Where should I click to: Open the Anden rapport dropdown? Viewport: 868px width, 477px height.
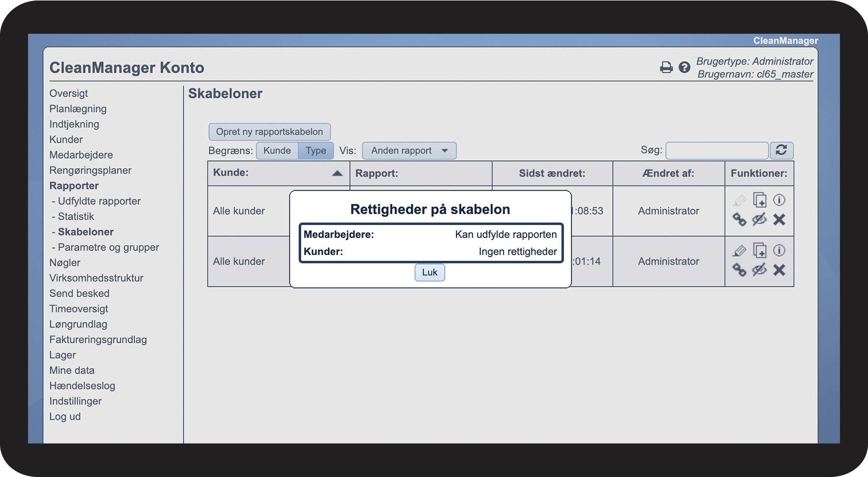pos(409,150)
